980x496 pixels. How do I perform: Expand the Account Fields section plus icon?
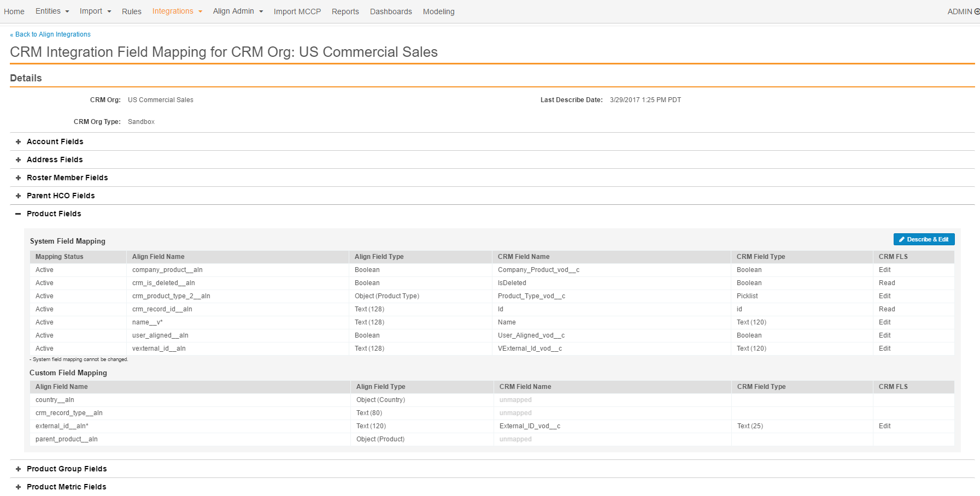pyautogui.click(x=18, y=142)
